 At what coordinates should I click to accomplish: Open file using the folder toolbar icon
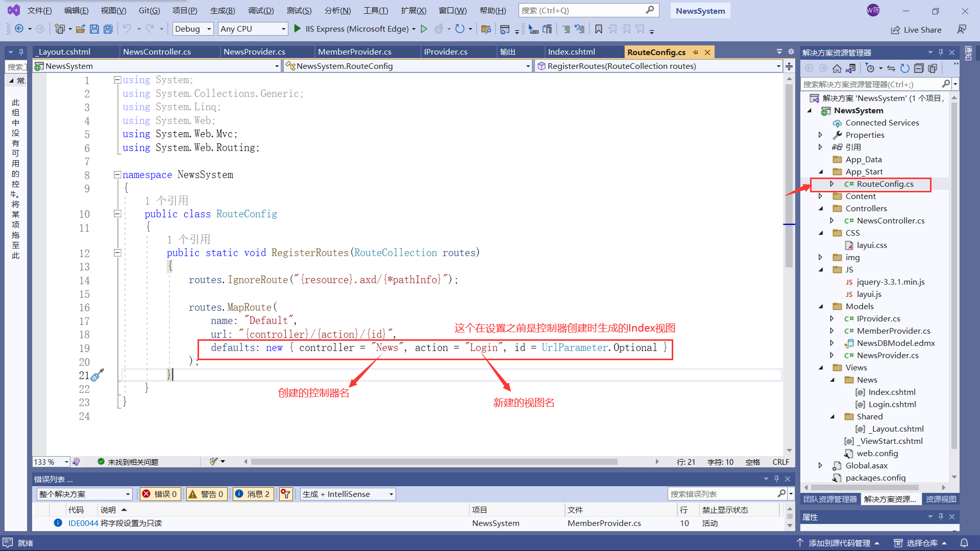coord(80,29)
